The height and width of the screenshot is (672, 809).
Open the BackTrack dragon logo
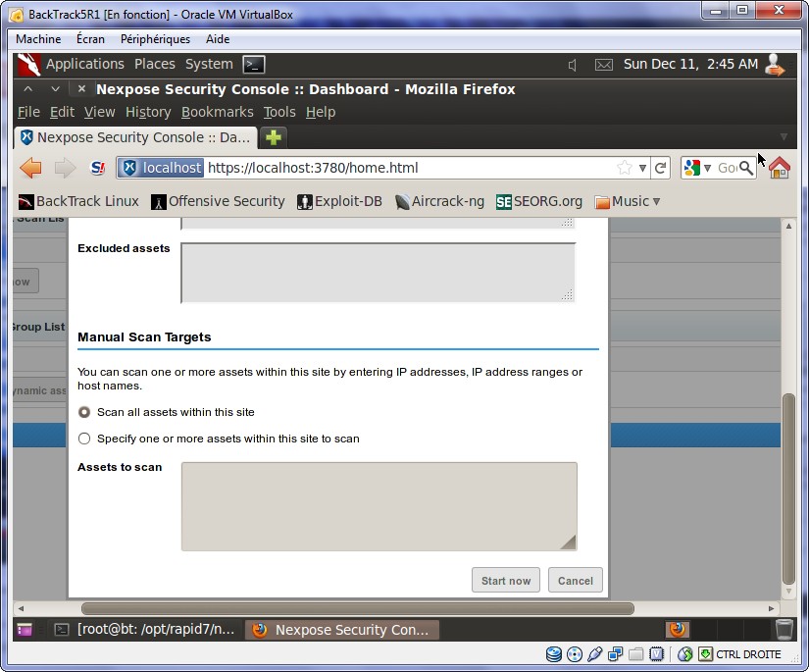pos(28,65)
